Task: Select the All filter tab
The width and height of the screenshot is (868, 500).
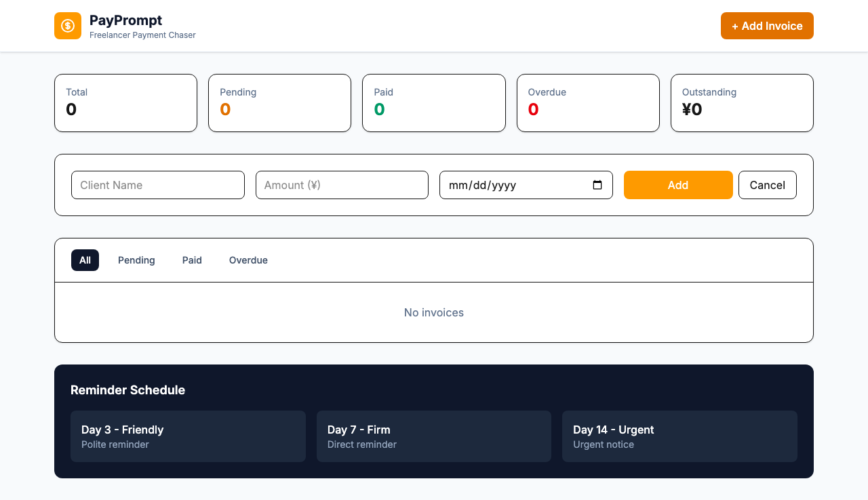Action: (x=85, y=259)
